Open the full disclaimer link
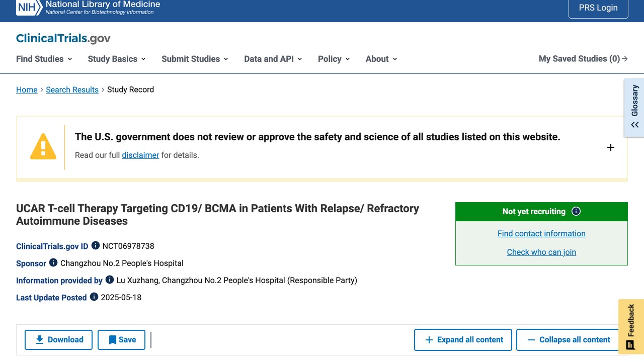The height and width of the screenshot is (362, 644). [140, 155]
